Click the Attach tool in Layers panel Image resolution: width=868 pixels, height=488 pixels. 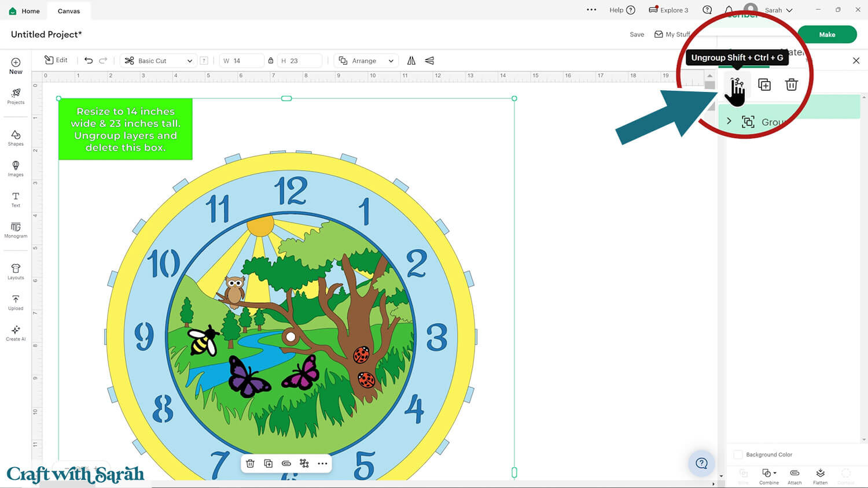pyautogui.click(x=795, y=476)
